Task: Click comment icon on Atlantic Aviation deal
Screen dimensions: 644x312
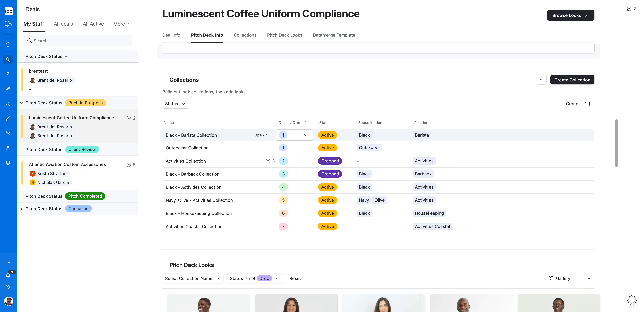Action: [x=128, y=165]
